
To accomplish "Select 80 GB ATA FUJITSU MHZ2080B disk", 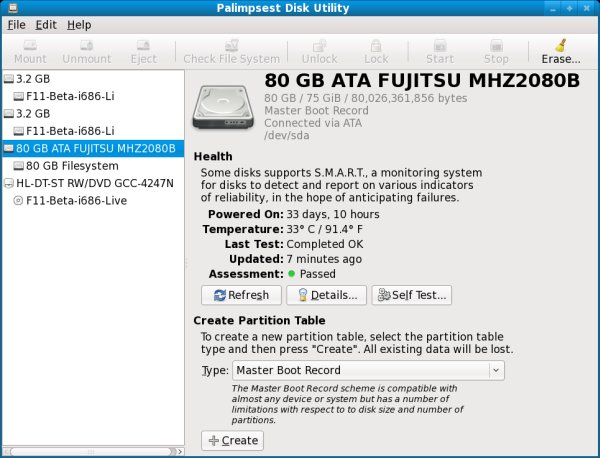I will 95,149.
